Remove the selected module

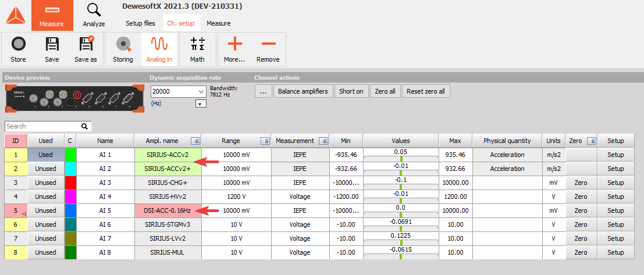[268, 49]
